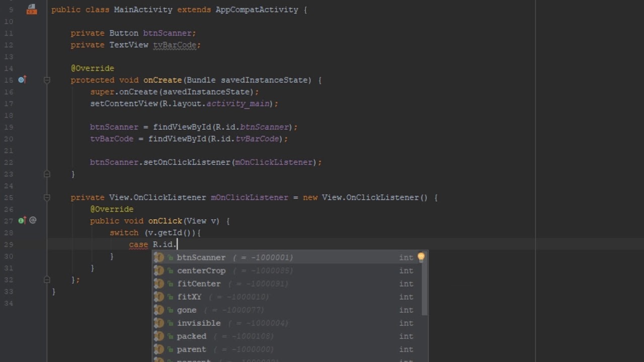The width and height of the screenshot is (644, 362).
Task: Click the implements gutter icon beside onClick
Action: pos(22,220)
